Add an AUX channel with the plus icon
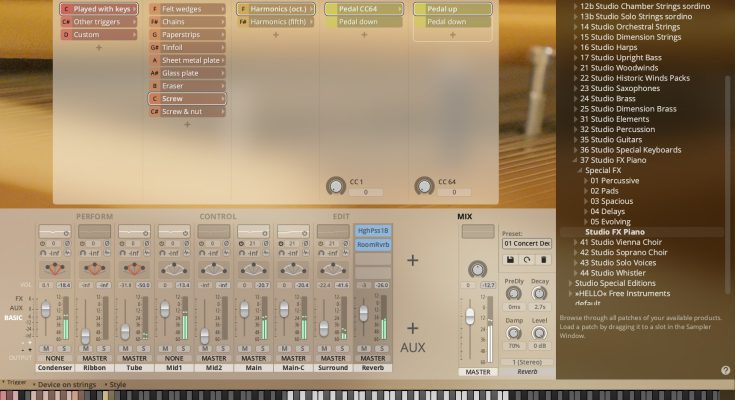This screenshot has width=735, height=400. tap(414, 328)
